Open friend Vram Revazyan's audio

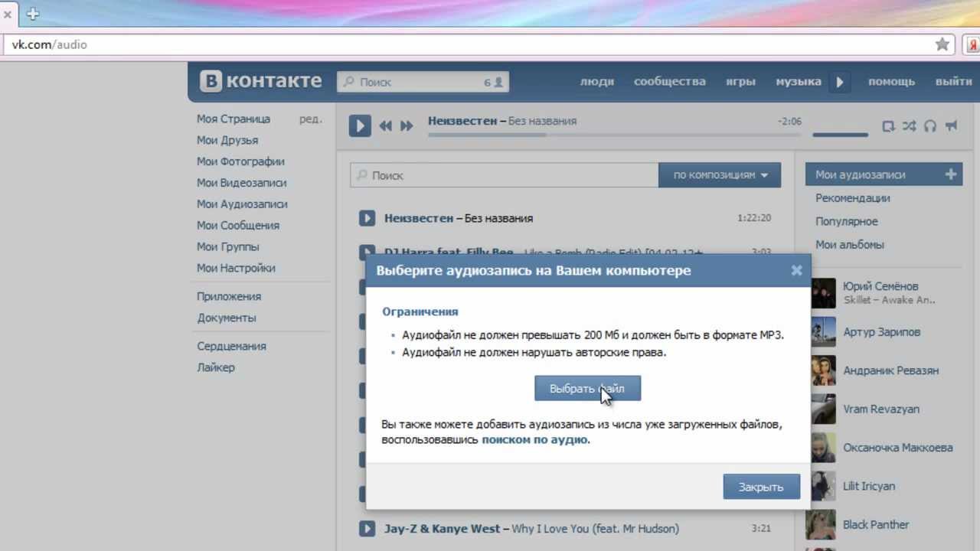[x=881, y=409]
